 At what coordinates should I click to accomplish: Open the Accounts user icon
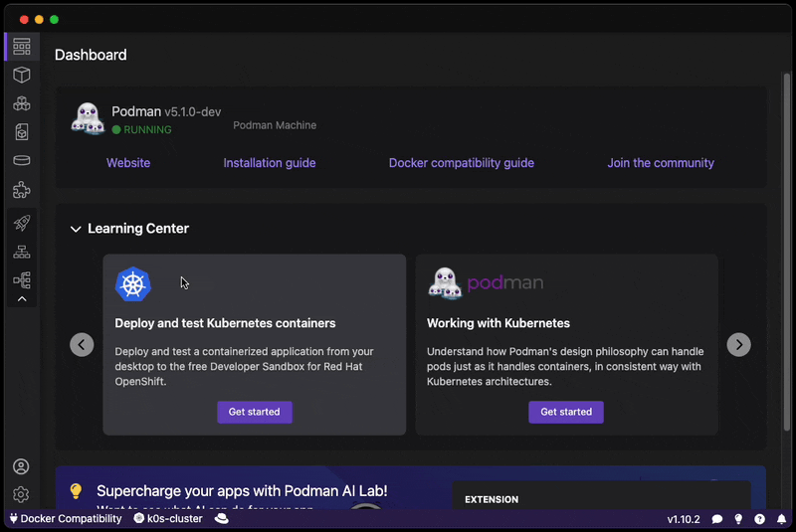[21, 466]
